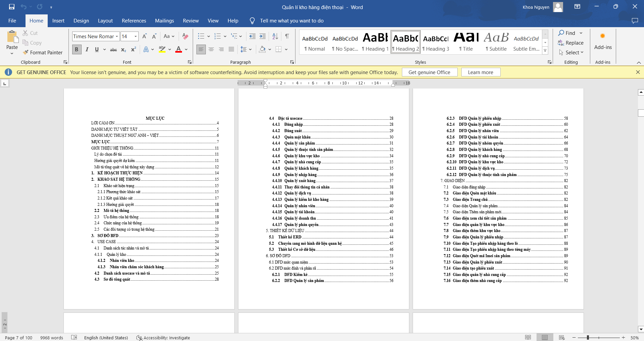
Task: Open the Font name dropdown
Action: click(x=117, y=36)
